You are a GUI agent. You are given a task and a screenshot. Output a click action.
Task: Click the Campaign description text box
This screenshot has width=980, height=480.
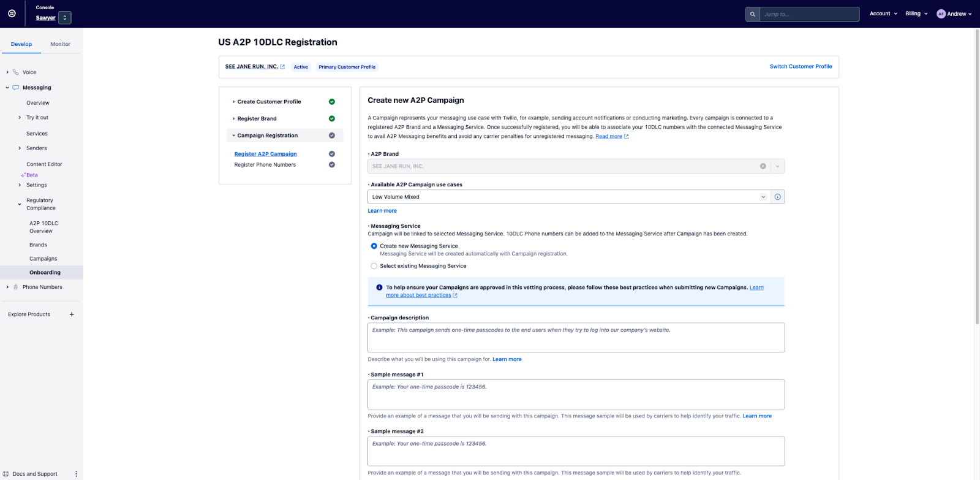[576, 338]
